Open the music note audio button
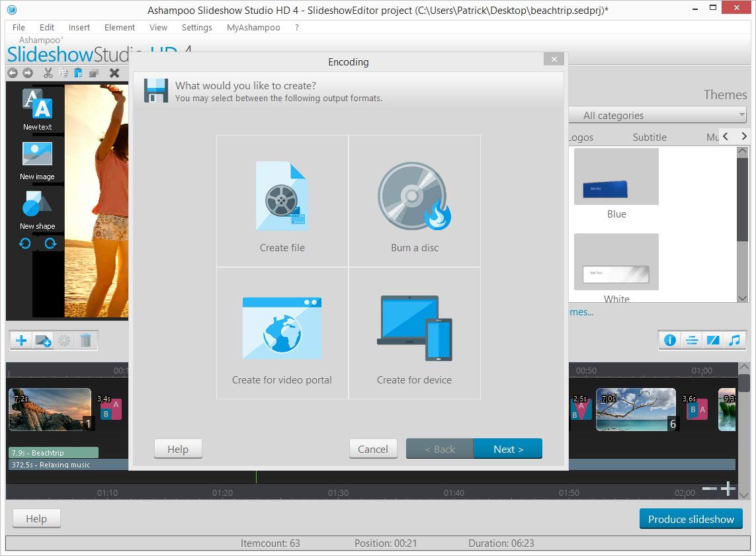The width and height of the screenshot is (756, 556). pos(734,340)
